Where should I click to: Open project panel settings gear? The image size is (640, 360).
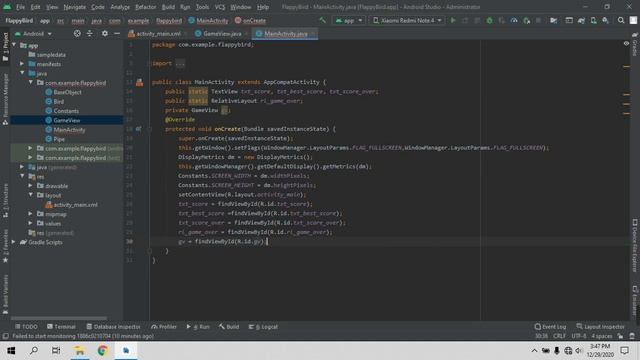(104, 33)
